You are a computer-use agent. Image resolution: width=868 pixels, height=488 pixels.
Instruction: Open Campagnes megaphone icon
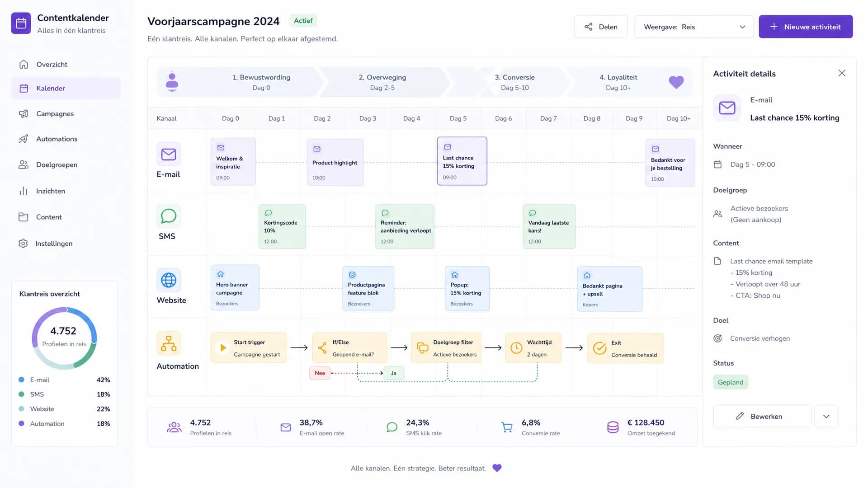(x=24, y=113)
